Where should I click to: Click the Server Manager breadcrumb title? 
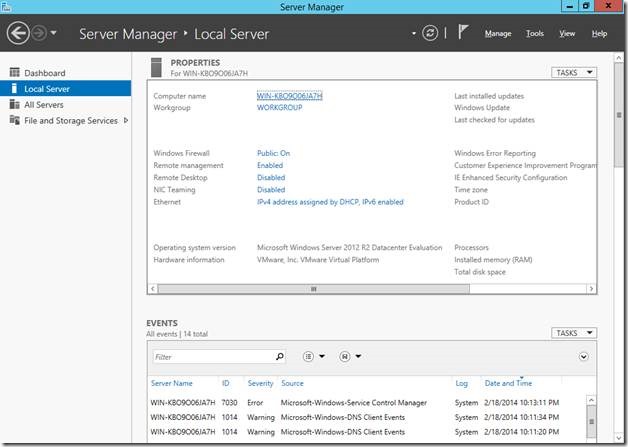pos(128,34)
